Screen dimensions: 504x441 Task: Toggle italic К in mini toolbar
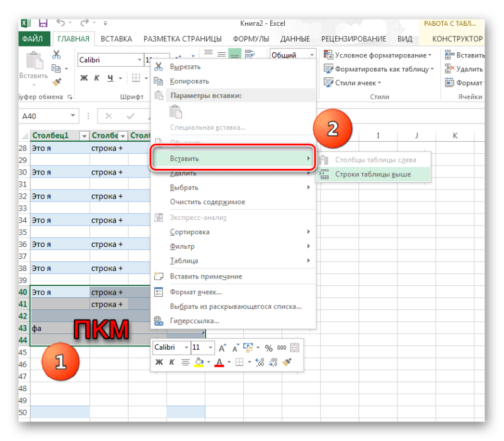[172, 362]
